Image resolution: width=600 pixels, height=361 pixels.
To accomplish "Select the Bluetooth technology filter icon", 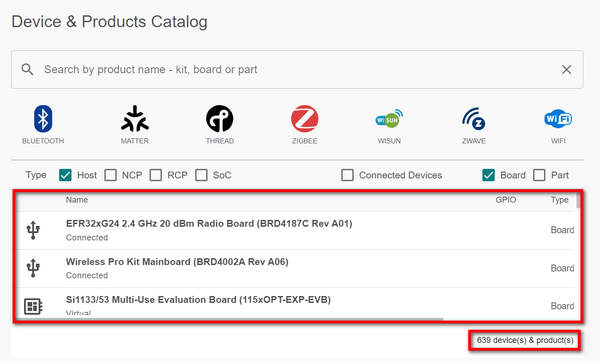I will point(43,119).
